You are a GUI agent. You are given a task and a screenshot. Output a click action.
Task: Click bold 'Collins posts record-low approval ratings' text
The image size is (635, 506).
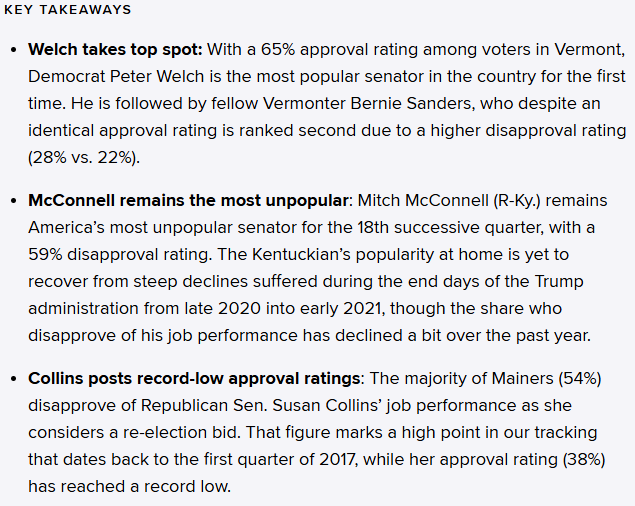(x=194, y=378)
